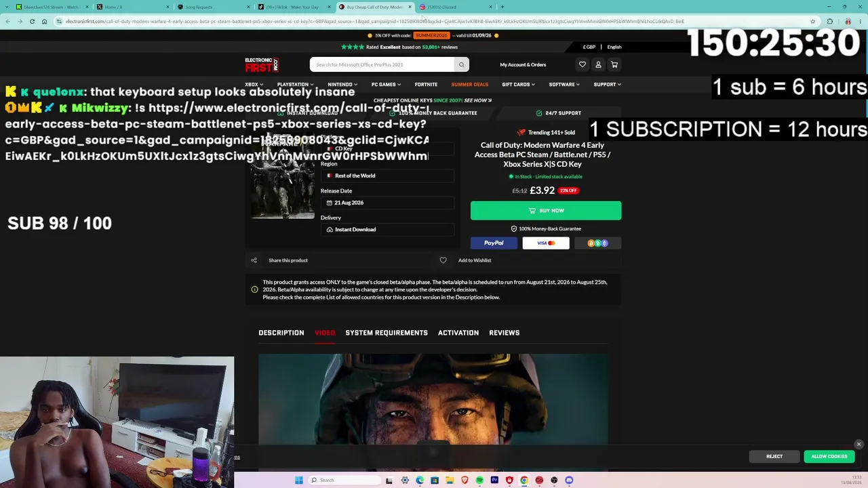
Task: Click Chrome icon in the taskbar
Action: coord(524,480)
